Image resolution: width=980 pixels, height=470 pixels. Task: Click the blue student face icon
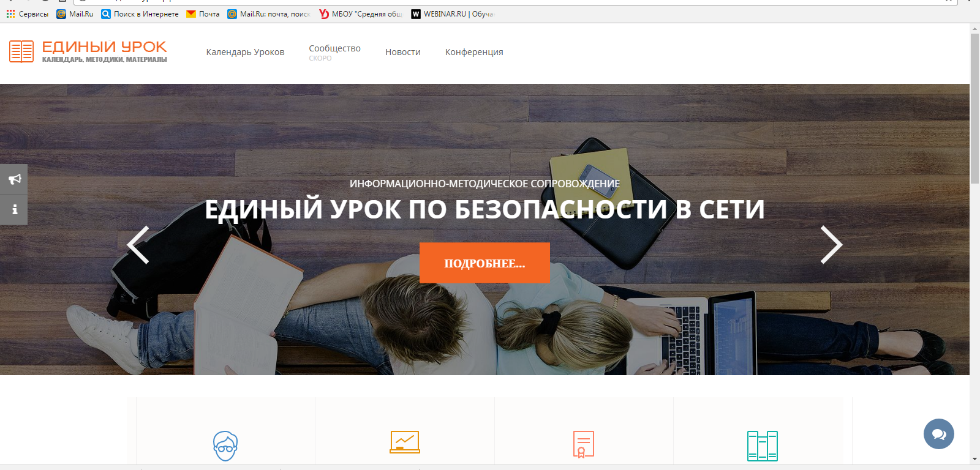click(225, 446)
